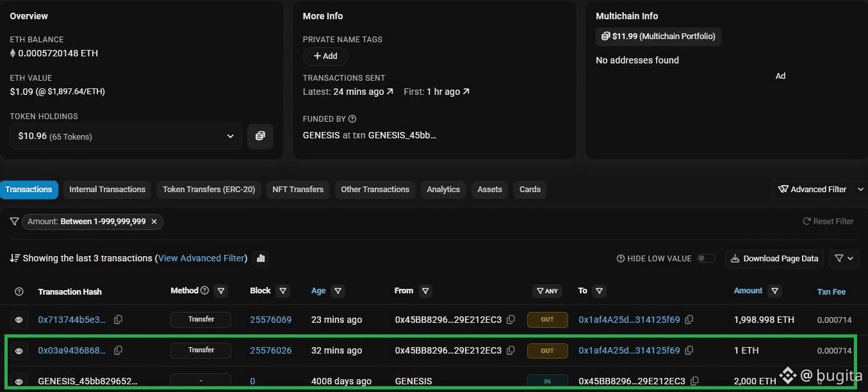Copy To address in 1 ETH row
Image resolution: width=868 pixels, height=392 pixels.
pos(689,350)
